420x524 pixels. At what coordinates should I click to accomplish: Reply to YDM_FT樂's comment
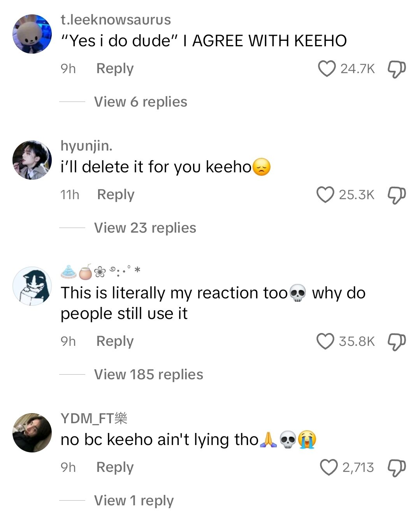pos(114,467)
